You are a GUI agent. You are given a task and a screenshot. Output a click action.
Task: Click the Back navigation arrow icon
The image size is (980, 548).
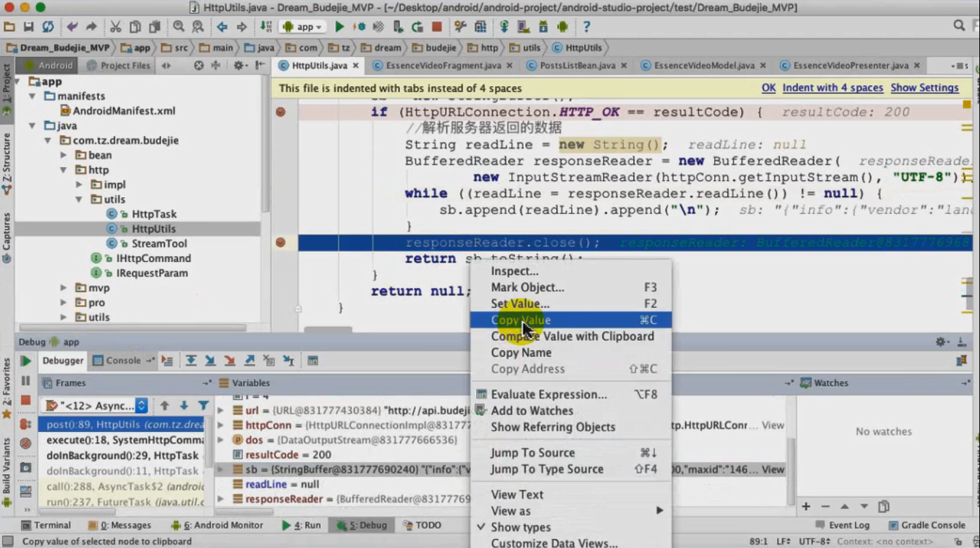tap(222, 27)
